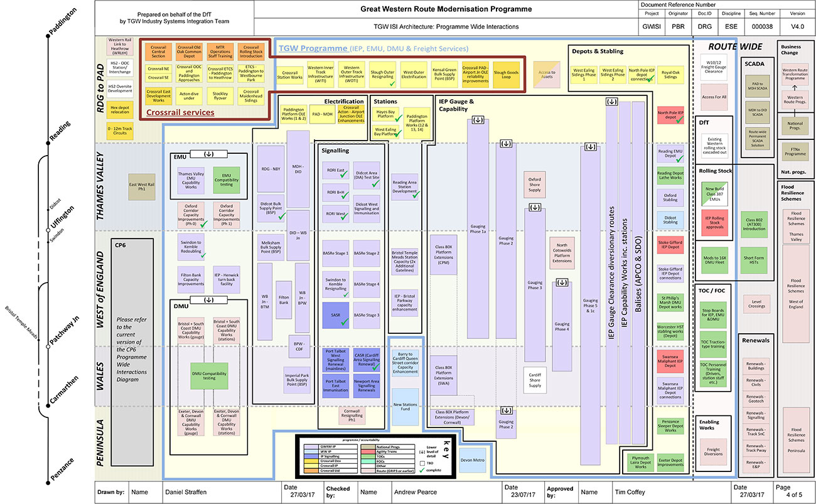Click the green tick on RORI West

(x=343, y=218)
